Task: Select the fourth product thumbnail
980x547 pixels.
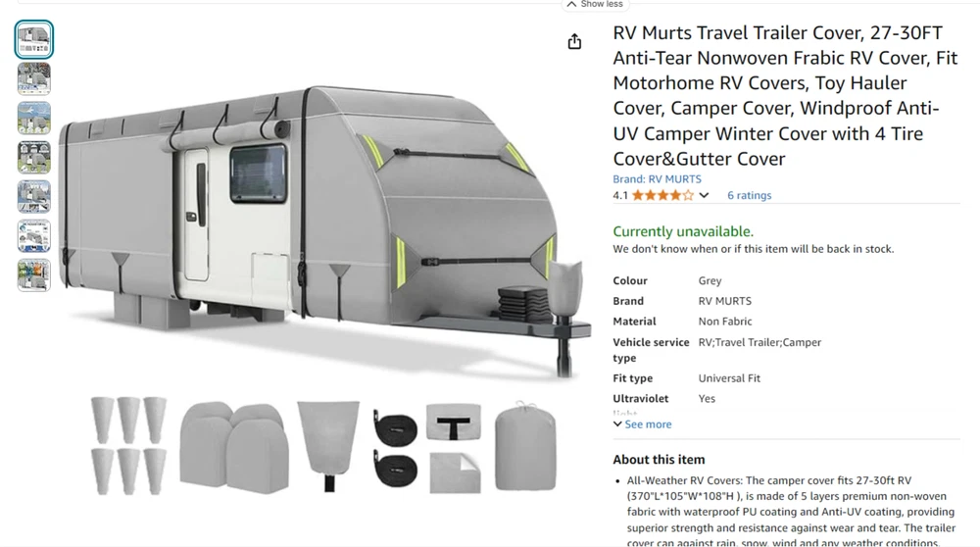Action: (33, 158)
